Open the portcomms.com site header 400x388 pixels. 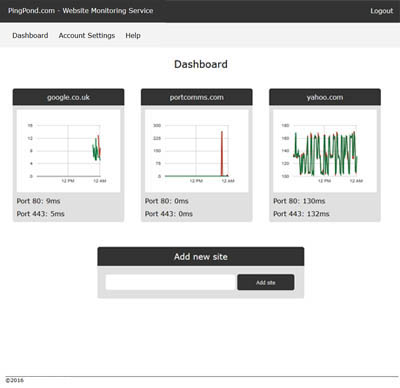(197, 97)
